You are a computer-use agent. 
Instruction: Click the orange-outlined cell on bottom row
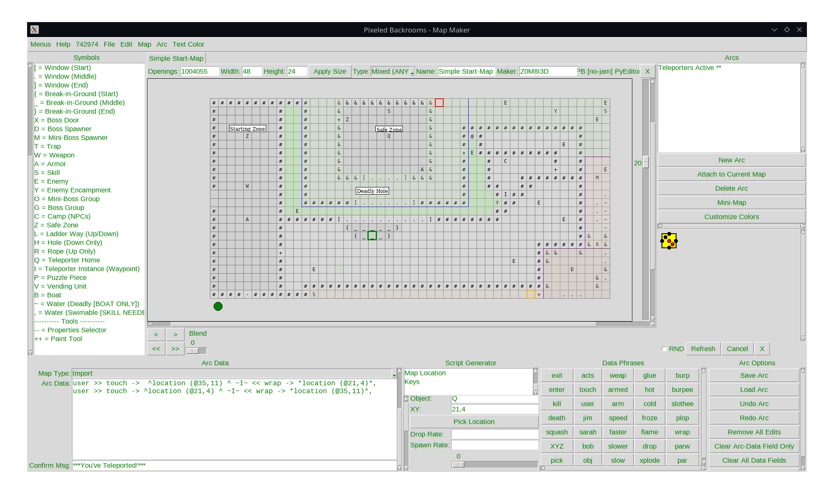(531, 294)
